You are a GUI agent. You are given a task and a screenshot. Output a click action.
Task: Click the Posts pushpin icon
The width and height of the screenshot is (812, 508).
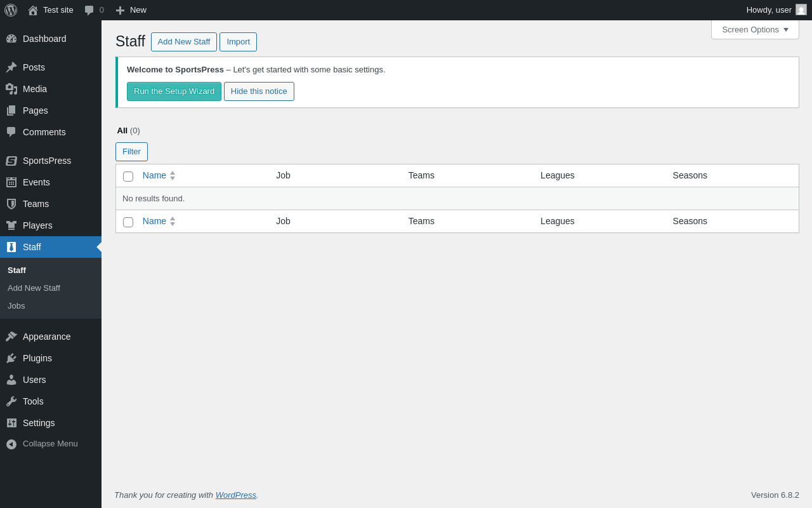pos(11,67)
